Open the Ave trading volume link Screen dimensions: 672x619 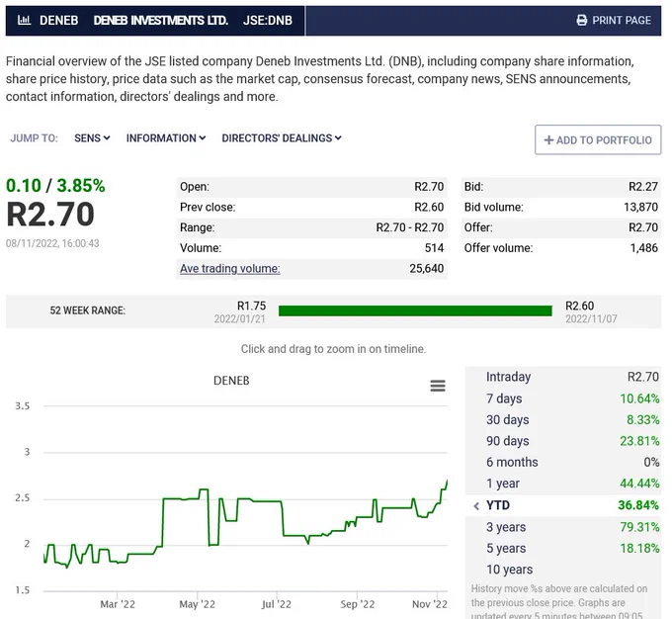(229, 269)
